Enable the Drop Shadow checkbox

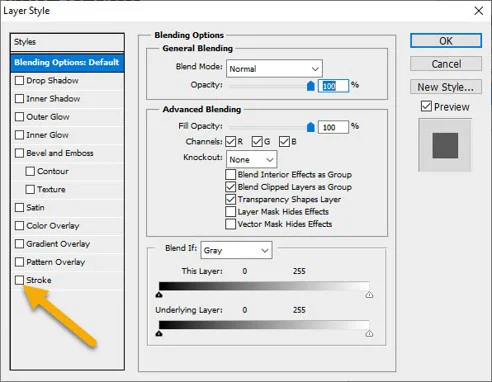[19, 80]
